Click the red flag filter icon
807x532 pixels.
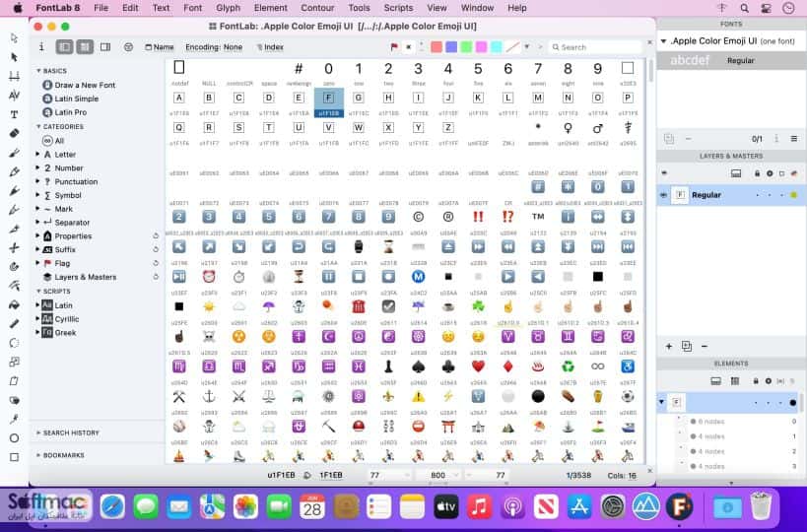point(394,47)
